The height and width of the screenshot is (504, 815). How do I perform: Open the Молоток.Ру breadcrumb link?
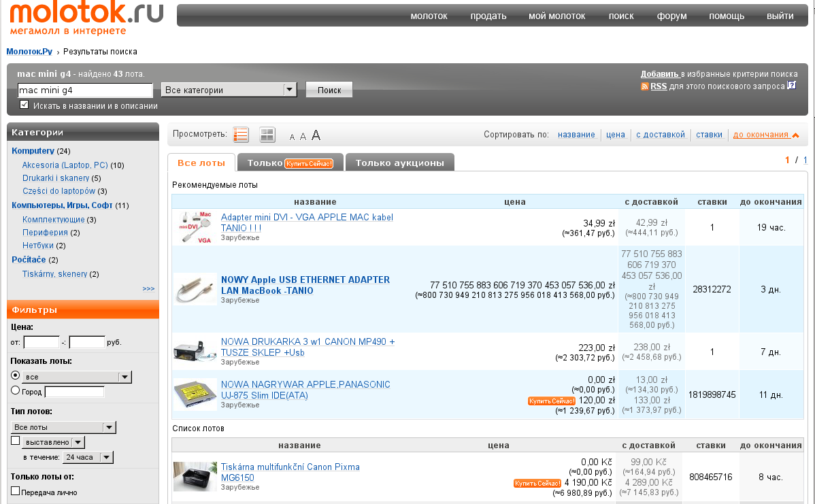coord(29,52)
